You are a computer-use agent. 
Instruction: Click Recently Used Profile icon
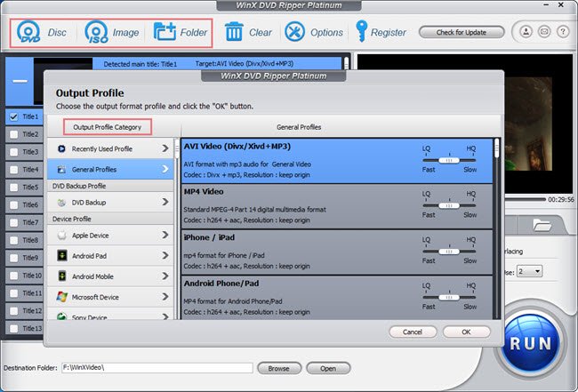(x=61, y=148)
